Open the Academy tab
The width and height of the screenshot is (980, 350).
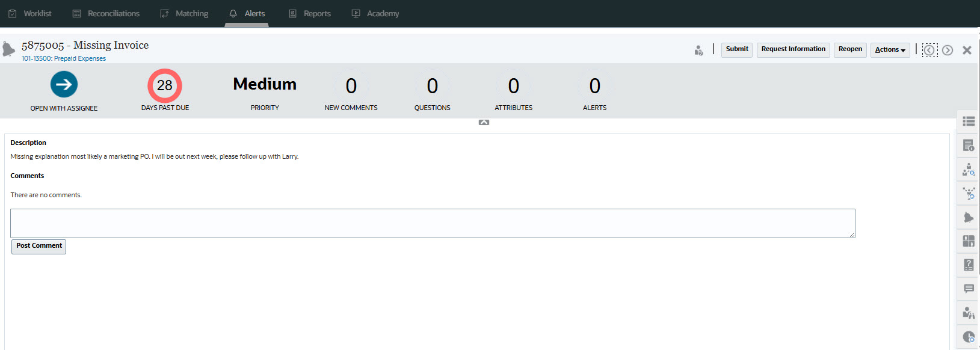click(x=375, y=13)
